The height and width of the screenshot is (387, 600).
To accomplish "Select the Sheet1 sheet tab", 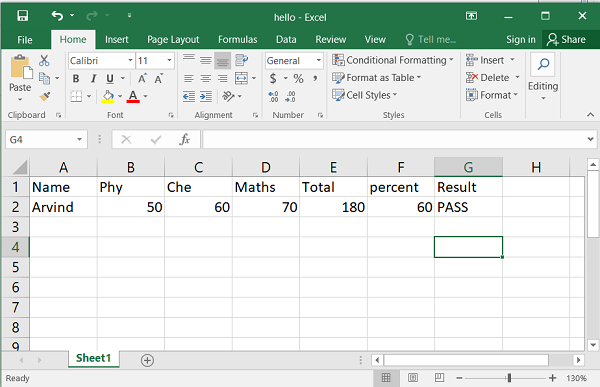I will click(94, 358).
